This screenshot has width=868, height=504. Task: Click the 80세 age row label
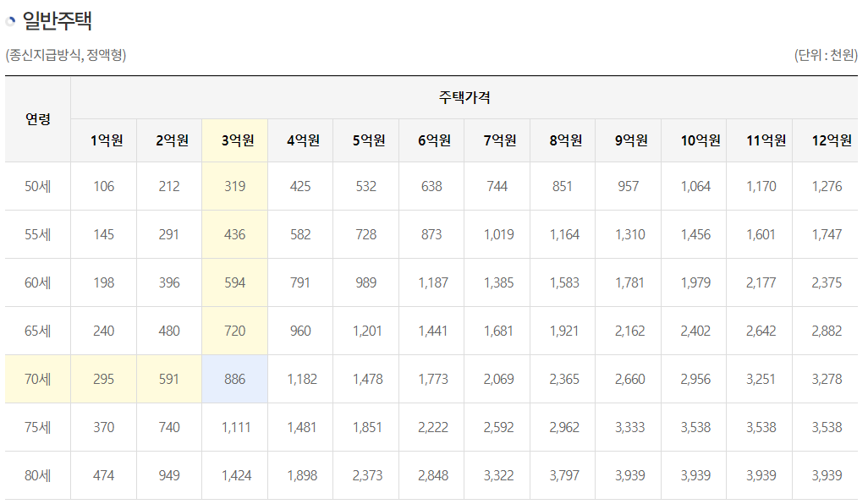point(38,474)
